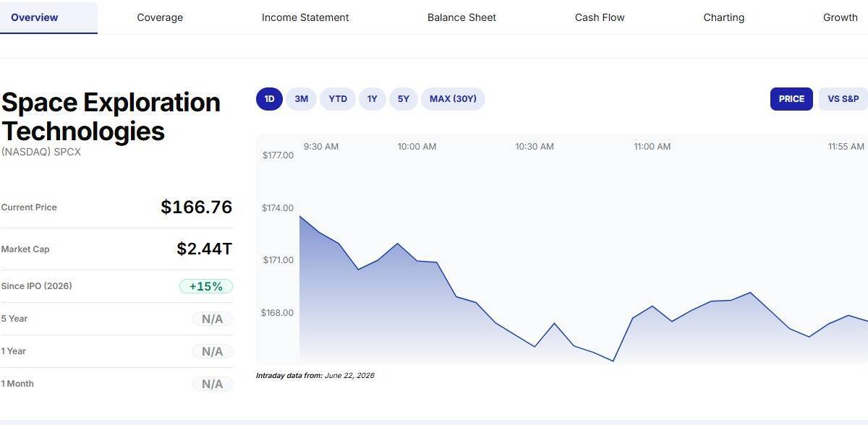Click the N/A badge for 1 Month
This screenshot has width=868, height=425.
point(213,384)
